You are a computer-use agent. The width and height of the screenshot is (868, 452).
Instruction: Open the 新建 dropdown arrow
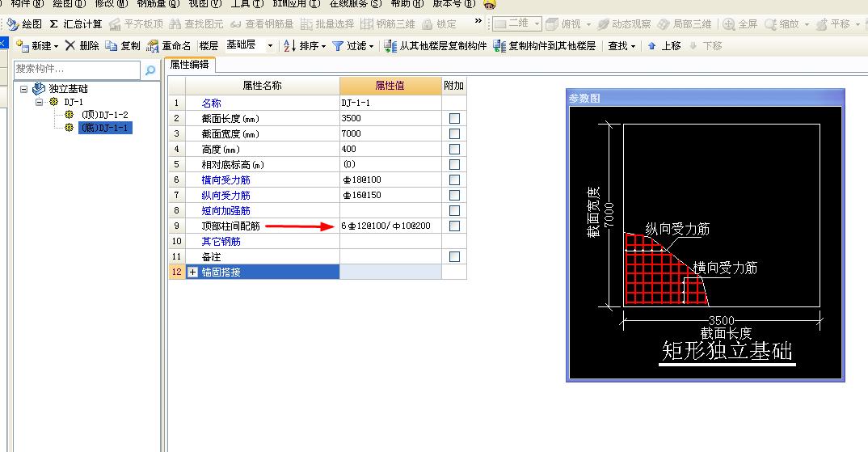coord(57,46)
